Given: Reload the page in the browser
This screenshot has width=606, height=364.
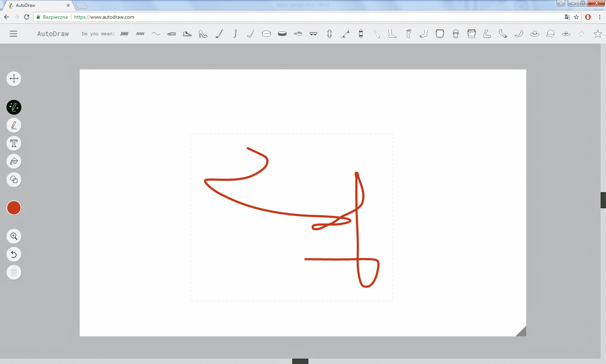Looking at the screenshot, I should click(27, 17).
